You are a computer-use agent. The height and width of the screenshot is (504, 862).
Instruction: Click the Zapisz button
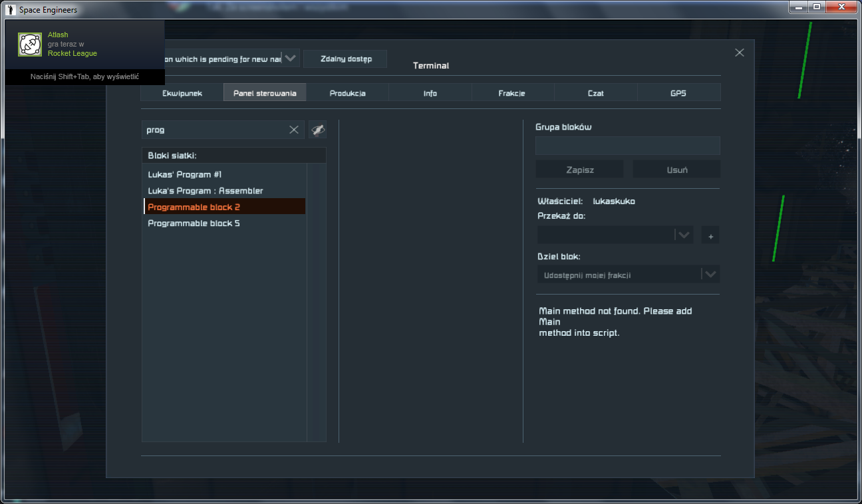click(579, 170)
